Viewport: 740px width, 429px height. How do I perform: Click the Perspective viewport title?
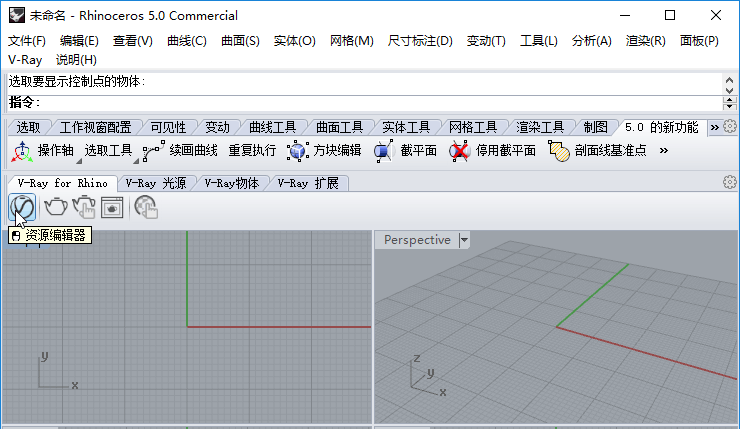[417, 240]
